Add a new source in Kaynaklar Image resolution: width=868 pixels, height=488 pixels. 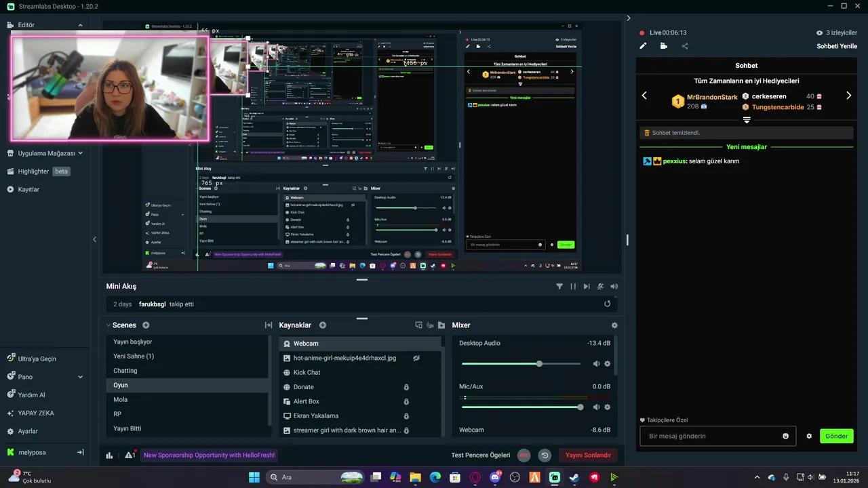323,325
